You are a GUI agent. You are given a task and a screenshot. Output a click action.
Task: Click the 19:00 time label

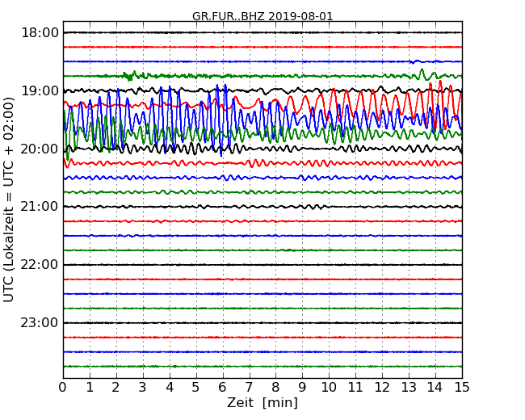click(x=40, y=90)
